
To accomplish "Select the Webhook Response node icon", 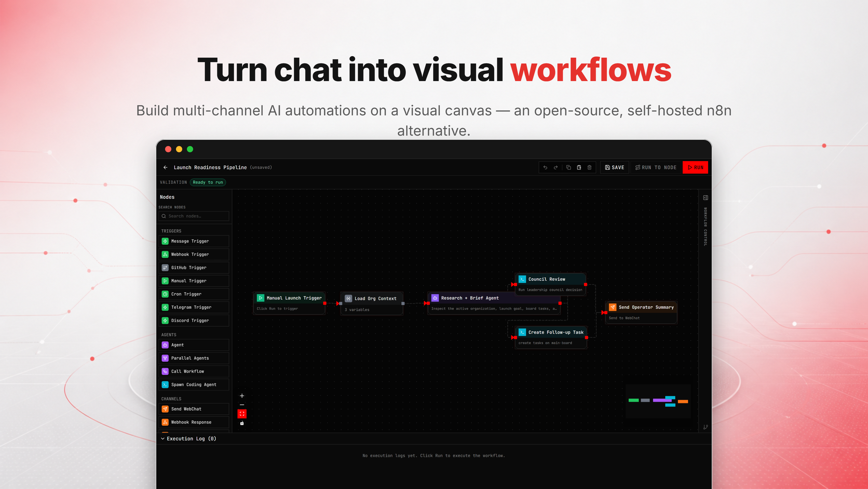I will [165, 422].
